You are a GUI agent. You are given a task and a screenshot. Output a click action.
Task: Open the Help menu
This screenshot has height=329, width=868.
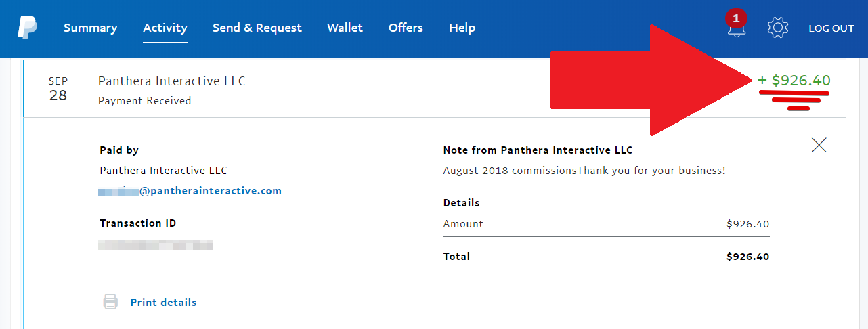coord(462,28)
